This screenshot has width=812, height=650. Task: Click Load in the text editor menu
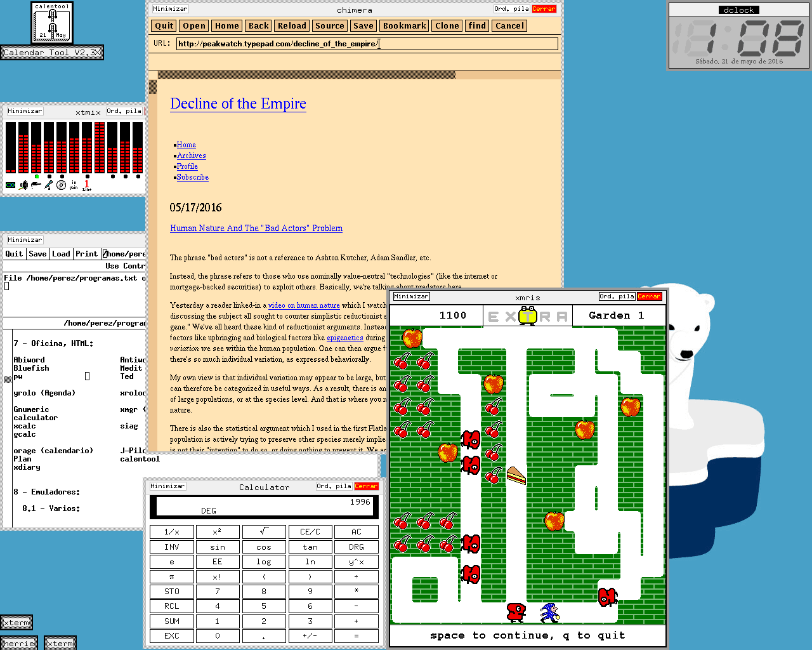pyautogui.click(x=61, y=254)
